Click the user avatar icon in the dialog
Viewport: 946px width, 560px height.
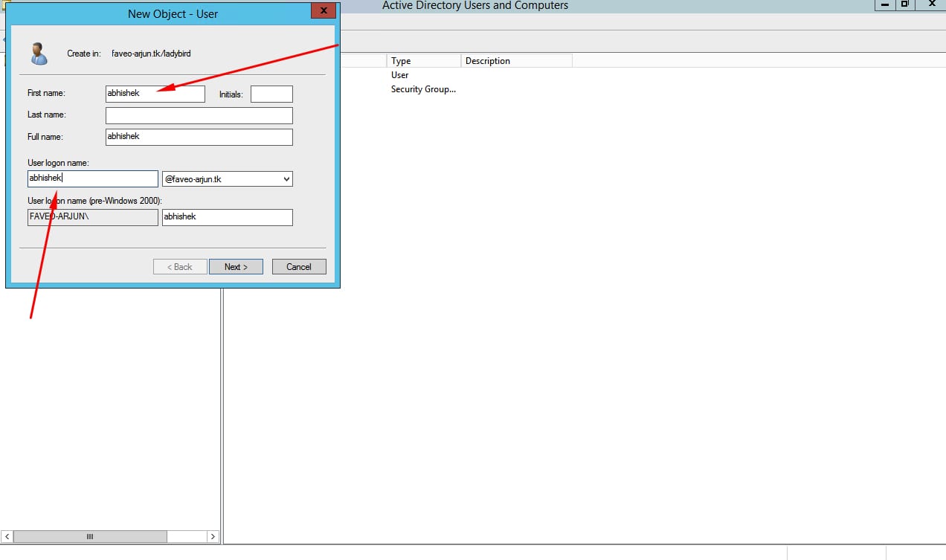(39, 54)
